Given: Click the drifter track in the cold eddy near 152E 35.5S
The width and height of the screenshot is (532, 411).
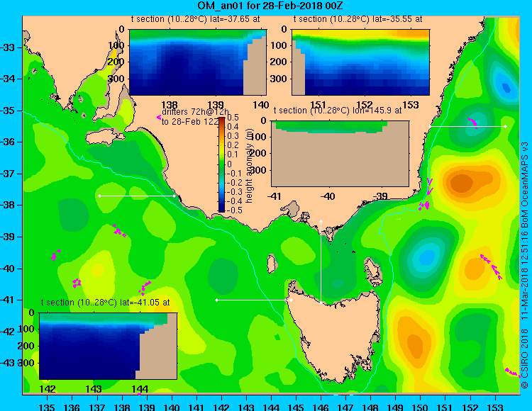Looking at the screenshot, I should pyautogui.click(x=472, y=123).
